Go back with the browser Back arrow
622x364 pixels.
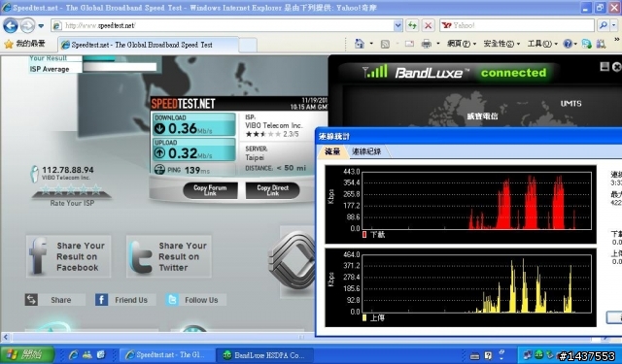click(x=11, y=26)
